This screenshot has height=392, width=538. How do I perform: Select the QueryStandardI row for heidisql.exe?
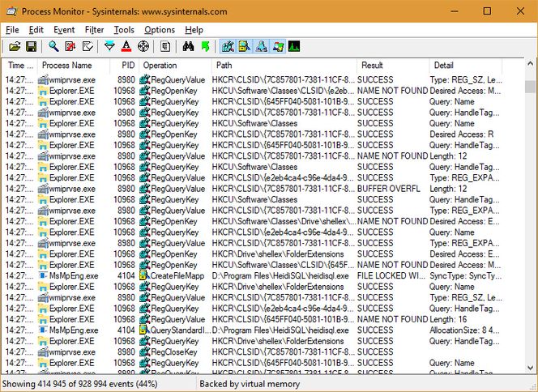tap(254, 330)
